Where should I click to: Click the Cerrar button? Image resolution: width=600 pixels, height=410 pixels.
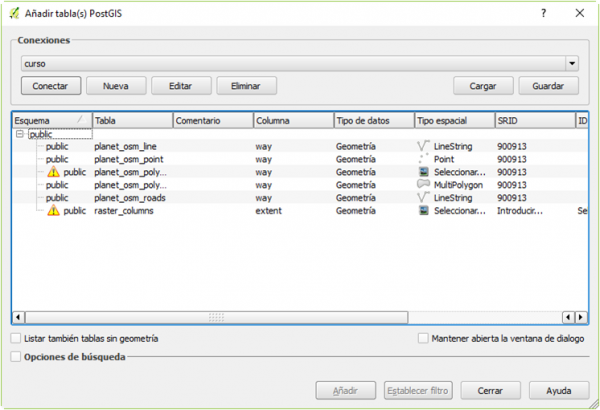point(490,390)
